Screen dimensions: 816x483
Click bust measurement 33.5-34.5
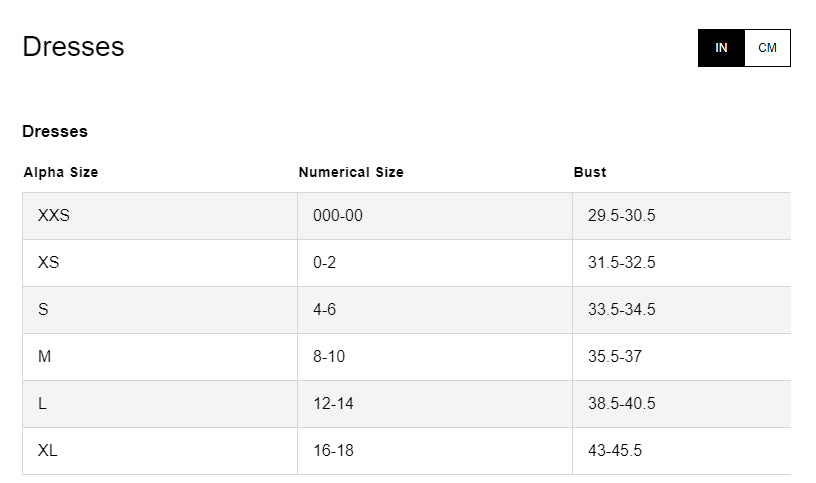coord(621,310)
